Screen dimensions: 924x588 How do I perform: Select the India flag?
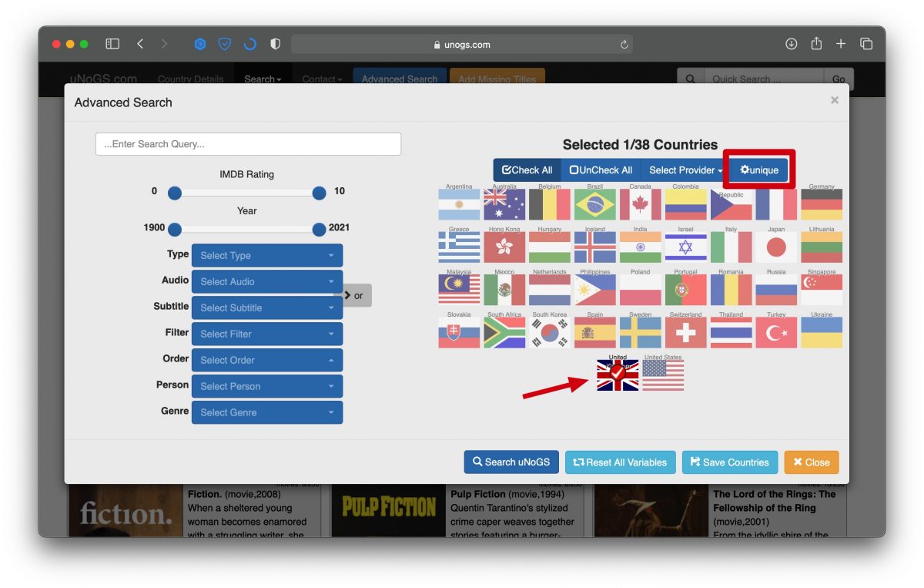click(x=640, y=247)
